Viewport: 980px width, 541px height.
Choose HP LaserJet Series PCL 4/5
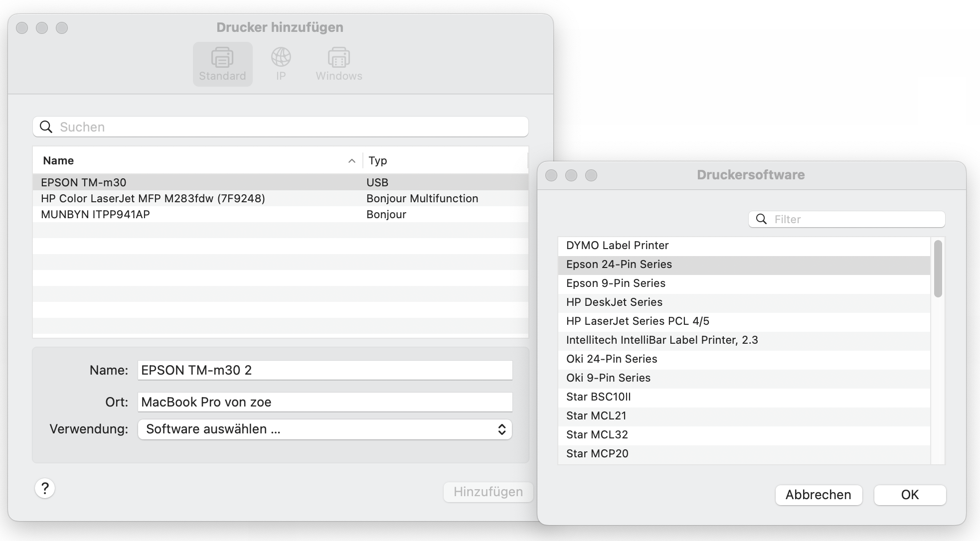[x=638, y=321]
